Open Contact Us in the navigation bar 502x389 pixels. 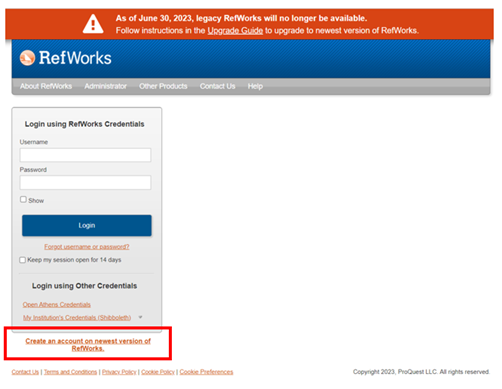click(x=217, y=86)
